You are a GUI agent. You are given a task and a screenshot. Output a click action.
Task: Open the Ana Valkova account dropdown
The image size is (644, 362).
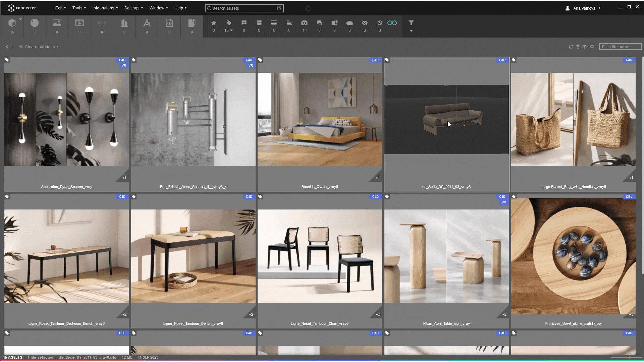tap(583, 8)
